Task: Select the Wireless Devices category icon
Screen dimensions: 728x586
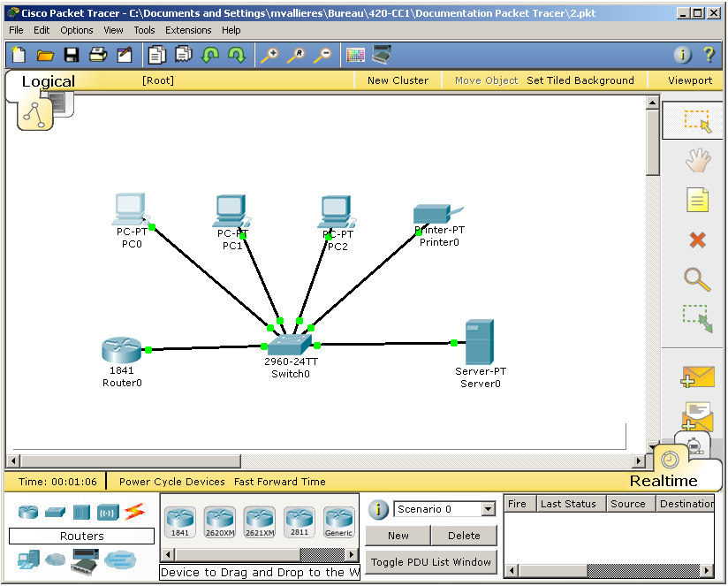Action: click(x=108, y=512)
